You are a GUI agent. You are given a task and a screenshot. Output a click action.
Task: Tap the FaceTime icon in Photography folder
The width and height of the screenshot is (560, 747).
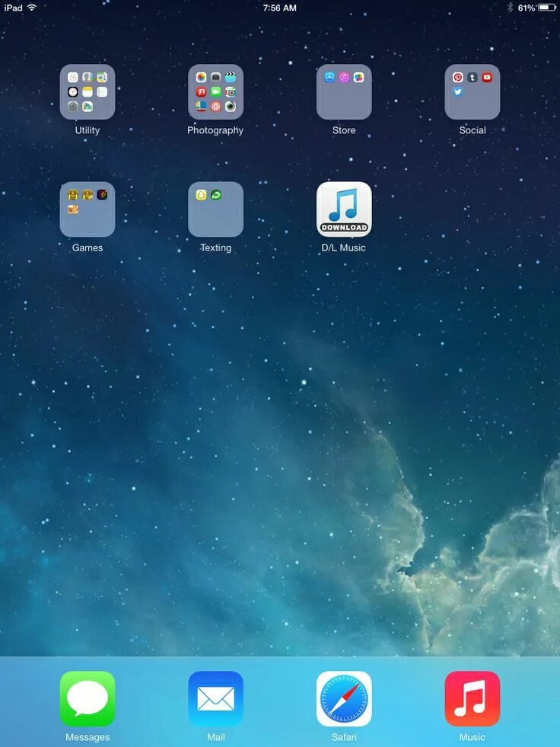[x=216, y=92]
